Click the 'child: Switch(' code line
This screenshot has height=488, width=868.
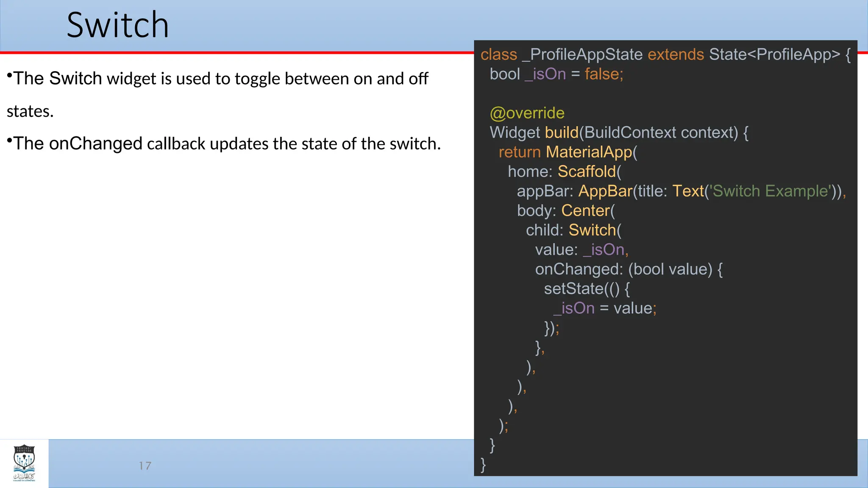[x=574, y=230]
